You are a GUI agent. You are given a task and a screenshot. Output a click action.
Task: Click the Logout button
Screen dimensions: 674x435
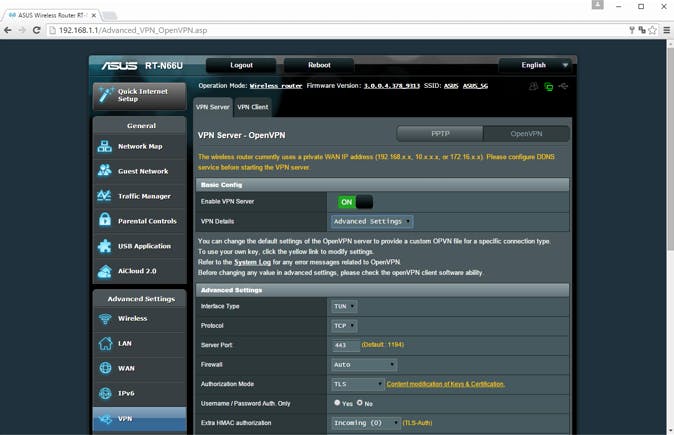point(241,65)
